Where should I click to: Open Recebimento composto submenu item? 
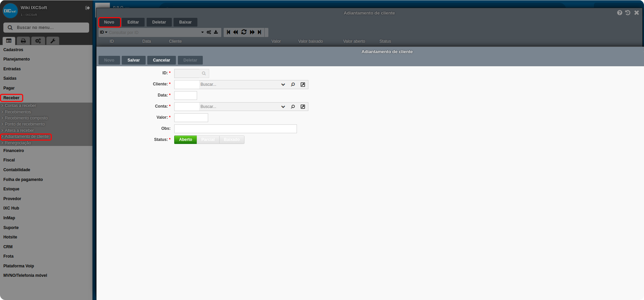tap(26, 118)
